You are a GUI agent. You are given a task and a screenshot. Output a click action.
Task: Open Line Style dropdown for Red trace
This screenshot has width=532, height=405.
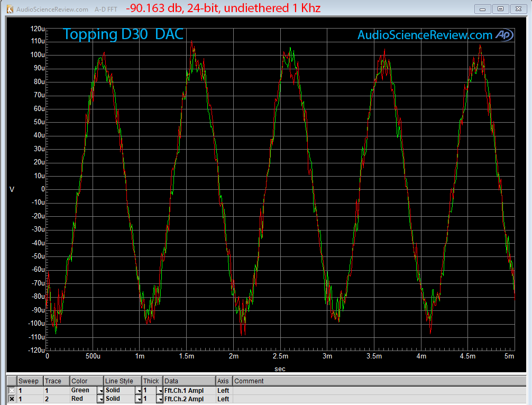tap(139, 399)
